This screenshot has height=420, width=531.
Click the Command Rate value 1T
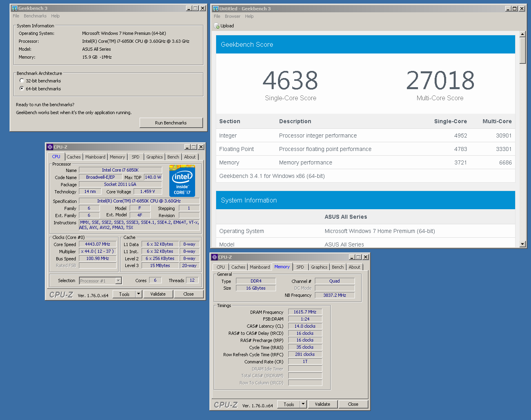pyautogui.click(x=305, y=361)
